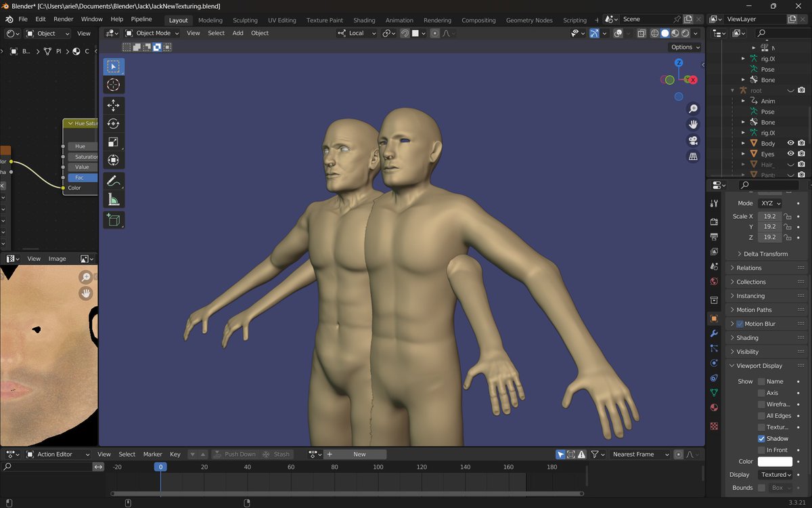The width and height of the screenshot is (812, 508).
Task: Open the Display Textured dropdown
Action: point(776,475)
